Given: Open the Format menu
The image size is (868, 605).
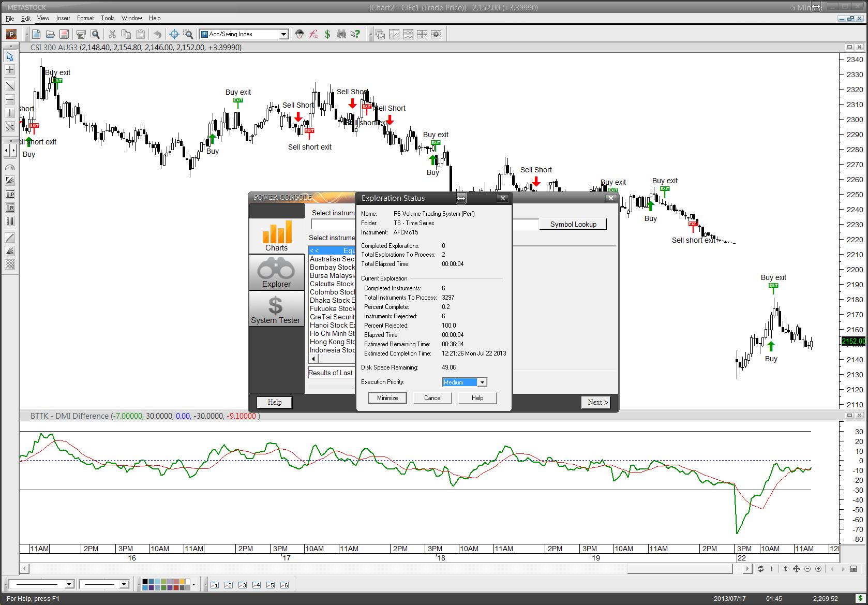Looking at the screenshot, I should pos(85,18).
